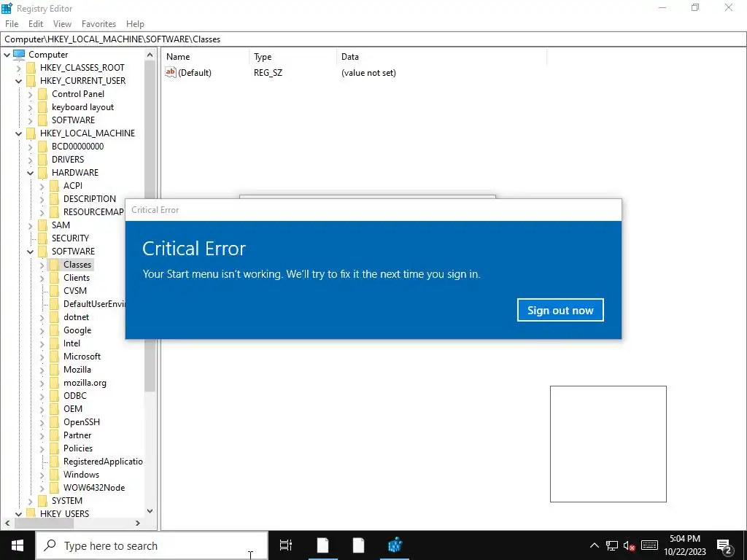747x560 pixels.
Task: Show hidden system tray icons
Action: [x=594, y=545]
